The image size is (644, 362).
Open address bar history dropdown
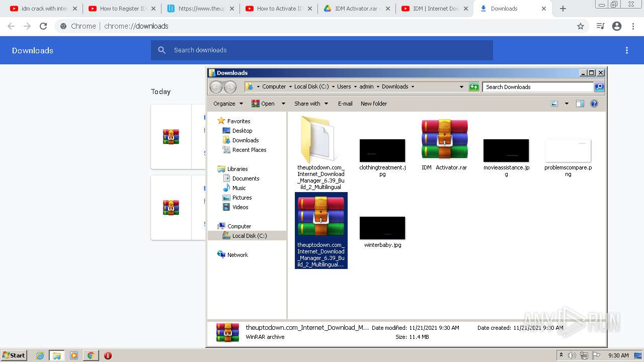coord(461,87)
